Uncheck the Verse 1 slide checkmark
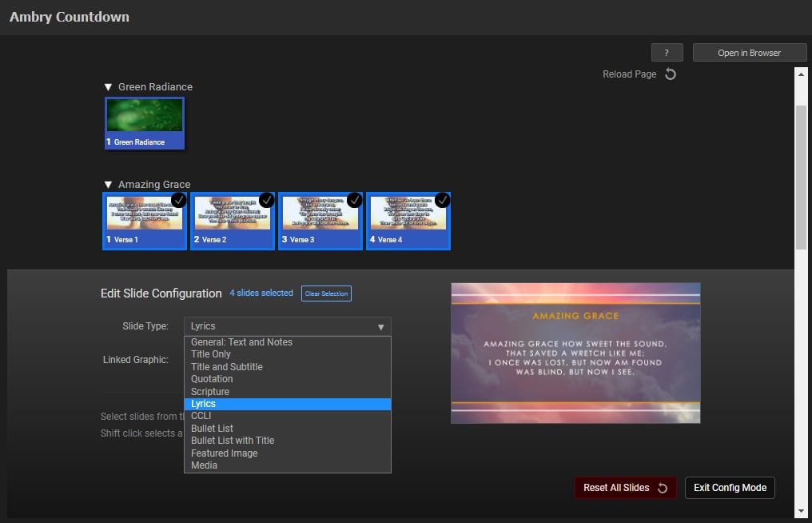Image resolution: width=812 pixels, height=523 pixels. 178,200
